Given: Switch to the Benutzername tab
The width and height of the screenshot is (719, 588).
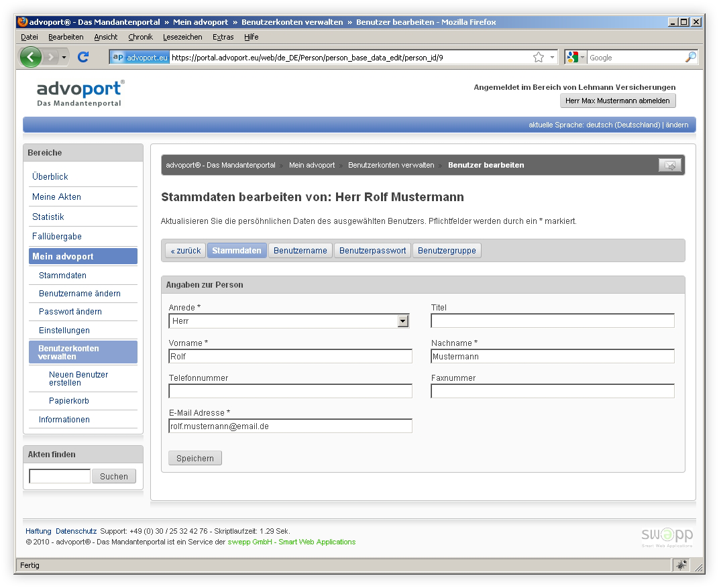Looking at the screenshot, I should coord(300,251).
